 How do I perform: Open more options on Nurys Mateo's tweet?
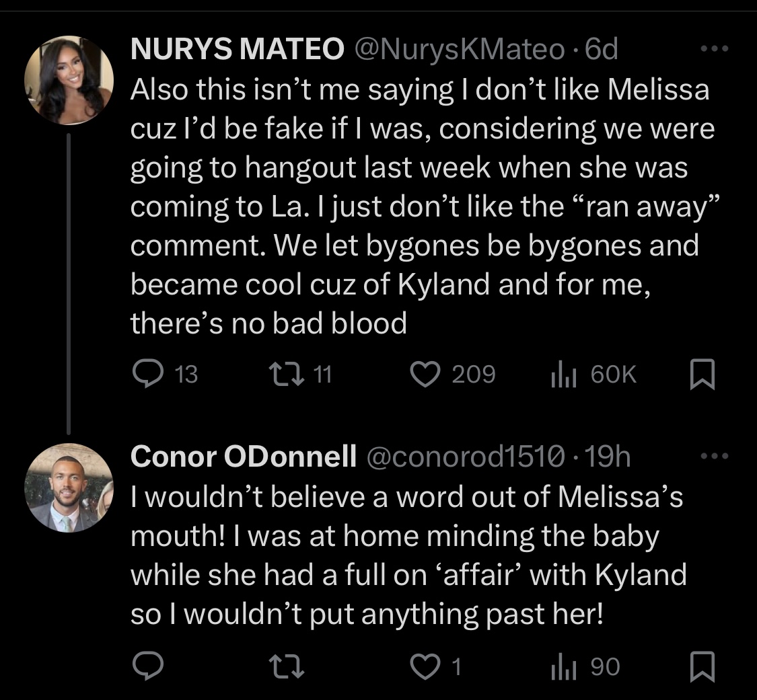click(714, 48)
